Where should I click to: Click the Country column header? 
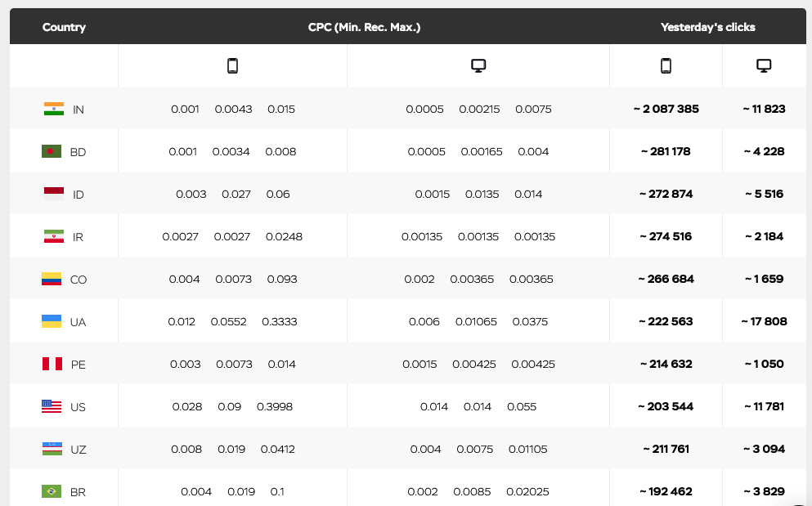point(64,27)
